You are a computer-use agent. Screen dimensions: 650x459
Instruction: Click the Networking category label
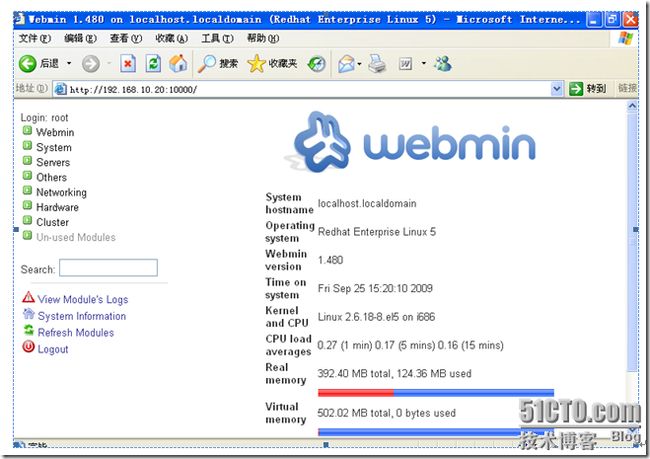click(61, 192)
